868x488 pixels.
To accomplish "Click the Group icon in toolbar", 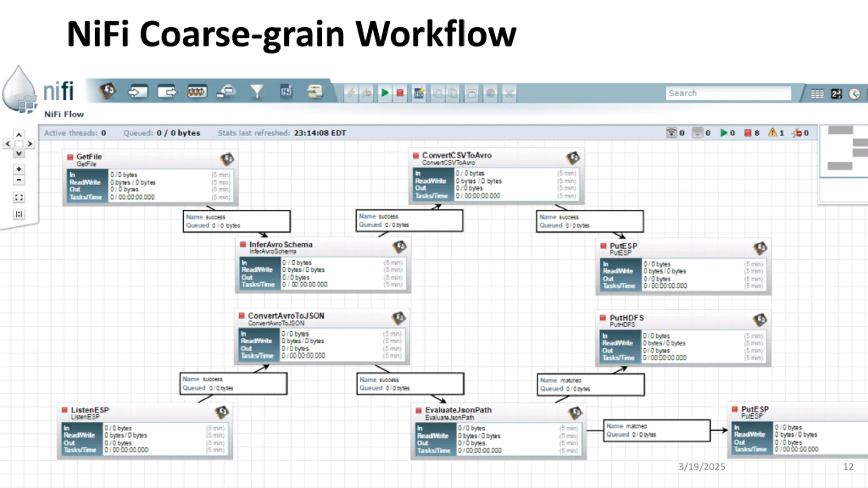I will pyautogui.click(x=472, y=93).
